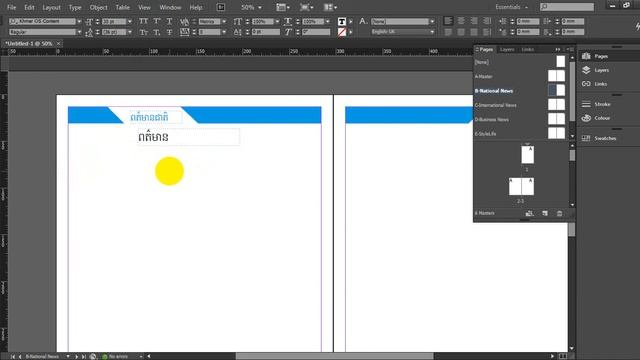
Task: Select the Align centre paragraph icon
Action: pyautogui.click(x=461, y=21)
